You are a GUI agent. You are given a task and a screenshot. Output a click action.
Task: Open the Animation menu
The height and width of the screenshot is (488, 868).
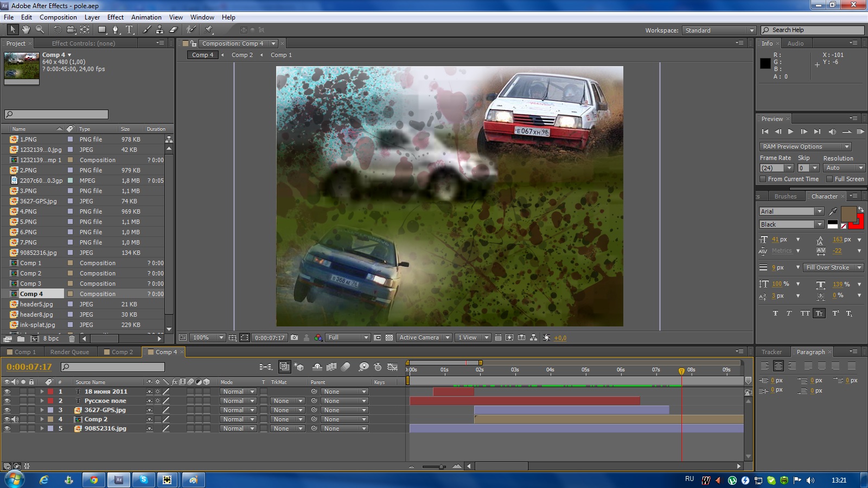click(x=146, y=17)
